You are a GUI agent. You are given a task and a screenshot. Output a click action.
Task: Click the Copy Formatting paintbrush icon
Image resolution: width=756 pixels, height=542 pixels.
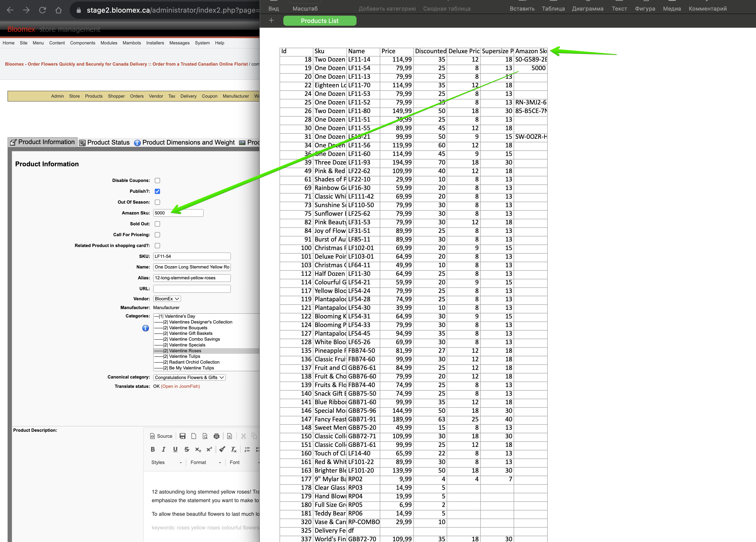click(x=222, y=449)
